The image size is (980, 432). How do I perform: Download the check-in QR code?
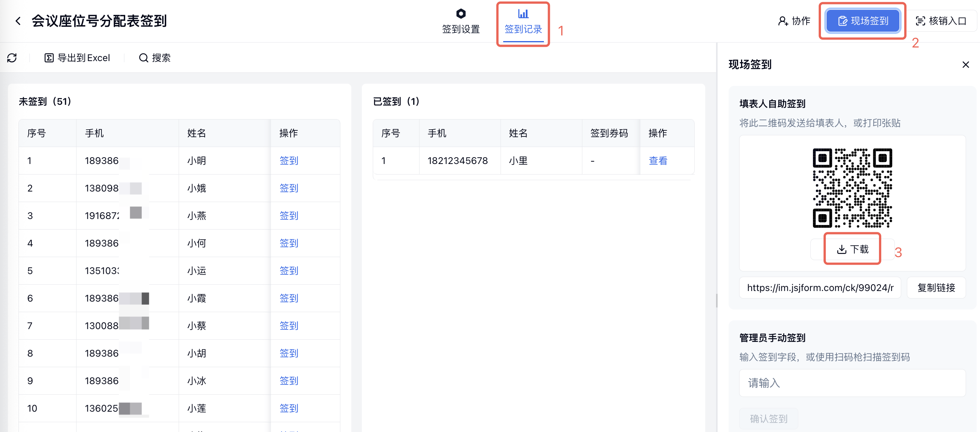852,249
